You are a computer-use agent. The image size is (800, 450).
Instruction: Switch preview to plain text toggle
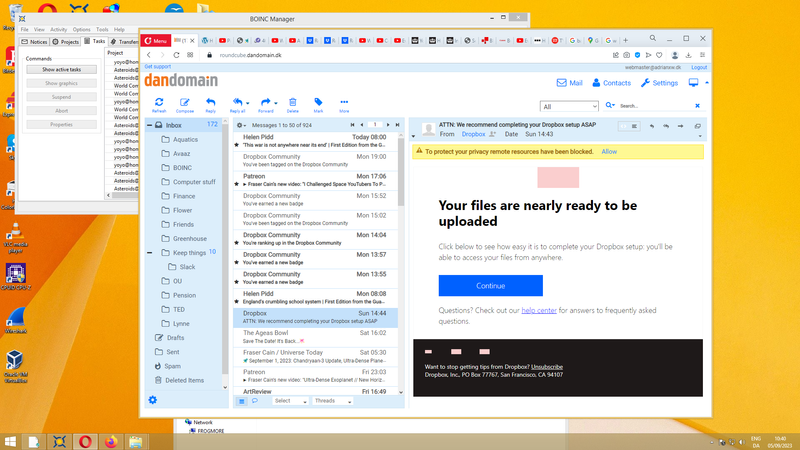pyautogui.click(x=634, y=126)
